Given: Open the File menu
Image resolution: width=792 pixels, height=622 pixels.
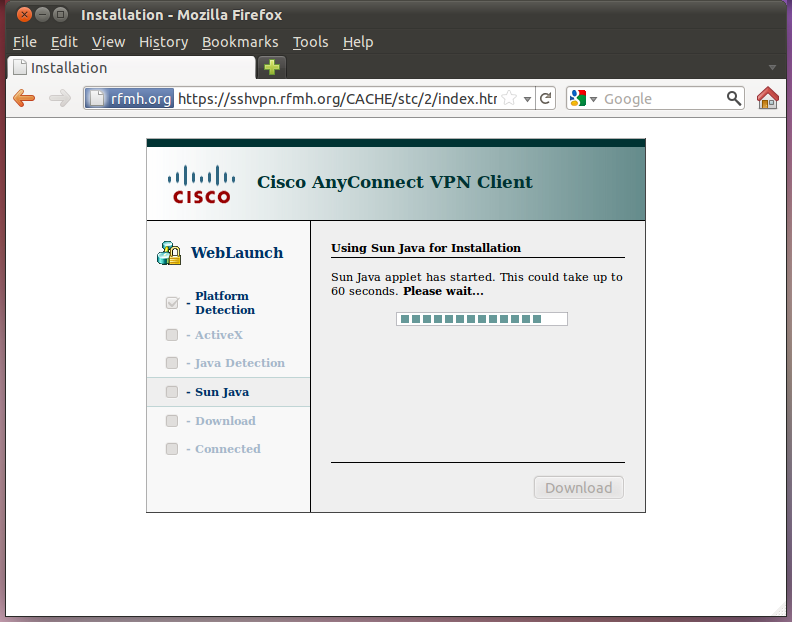Looking at the screenshot, I should (x=25, y=42).
